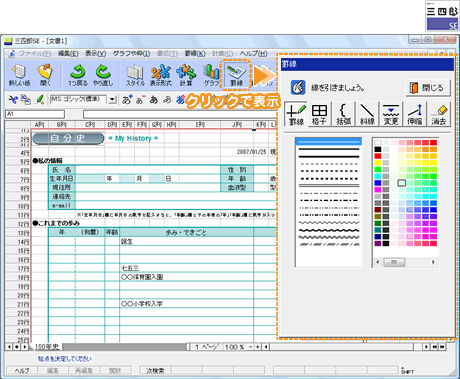Open the ヘルプ(H) menu

pos(253,53)
